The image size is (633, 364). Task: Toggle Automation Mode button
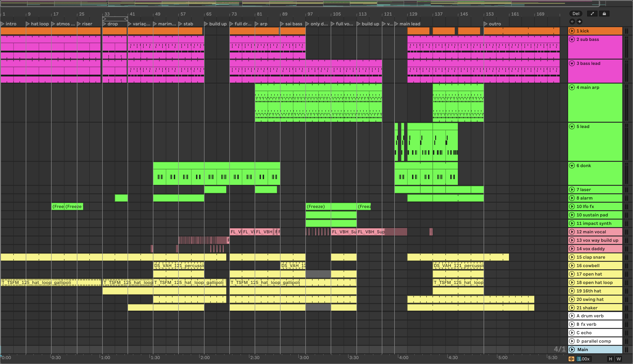point(592,14)
